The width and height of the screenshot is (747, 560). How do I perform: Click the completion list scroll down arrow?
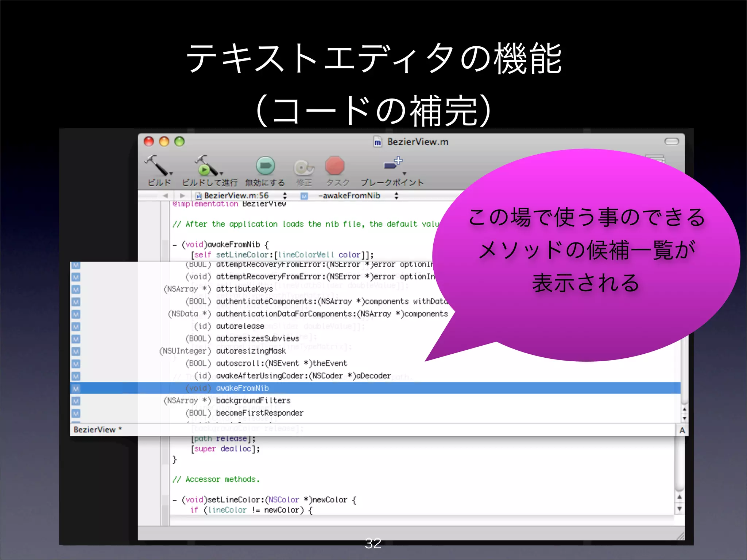tap(684, 418)
